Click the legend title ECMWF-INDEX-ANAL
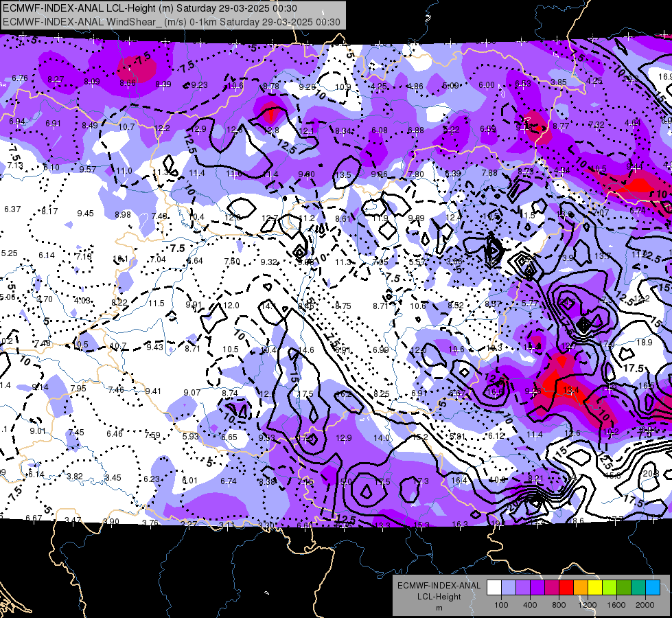Viewport: 672px width, 618px height. (439, 586)
